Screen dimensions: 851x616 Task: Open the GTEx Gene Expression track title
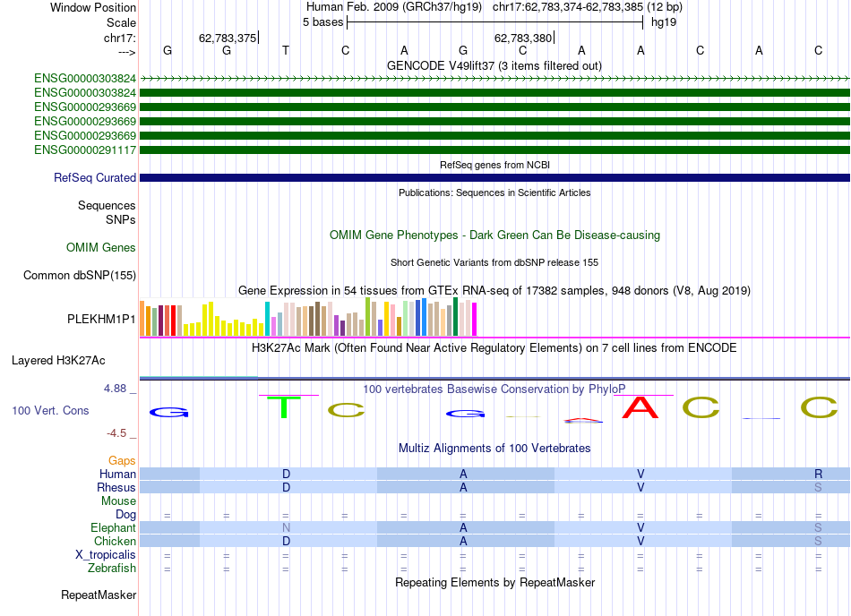click(x=494, y=291)
